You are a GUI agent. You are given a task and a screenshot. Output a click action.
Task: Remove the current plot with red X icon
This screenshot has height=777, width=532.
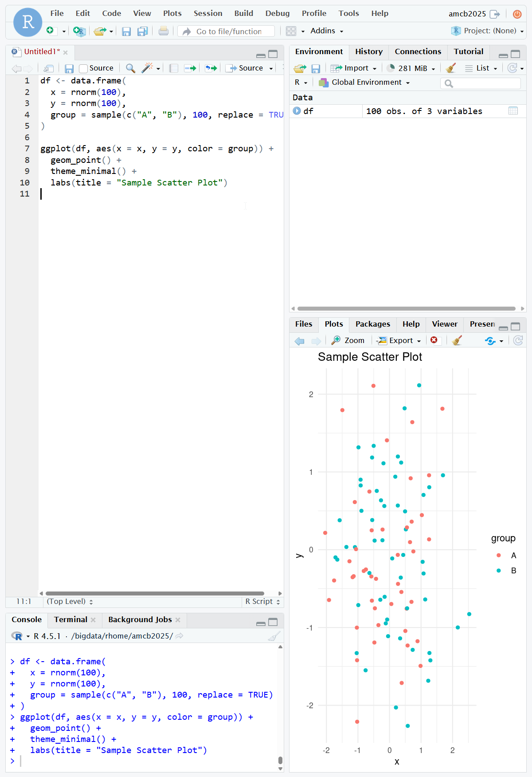(434, 340)
